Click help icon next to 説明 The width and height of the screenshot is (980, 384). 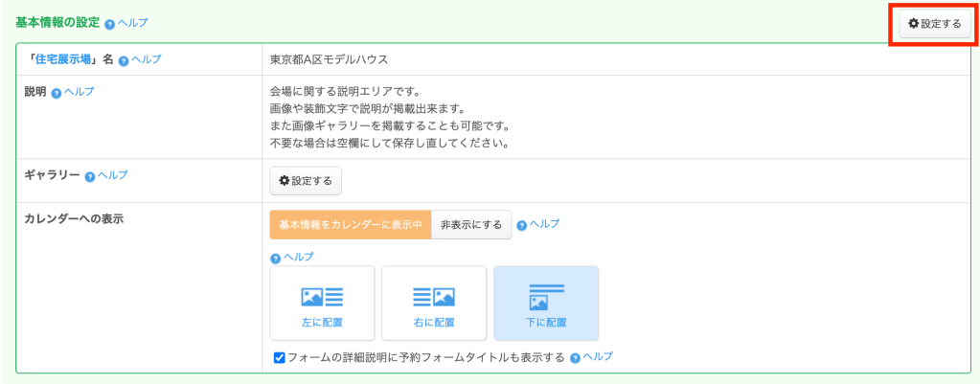[57, 93]
